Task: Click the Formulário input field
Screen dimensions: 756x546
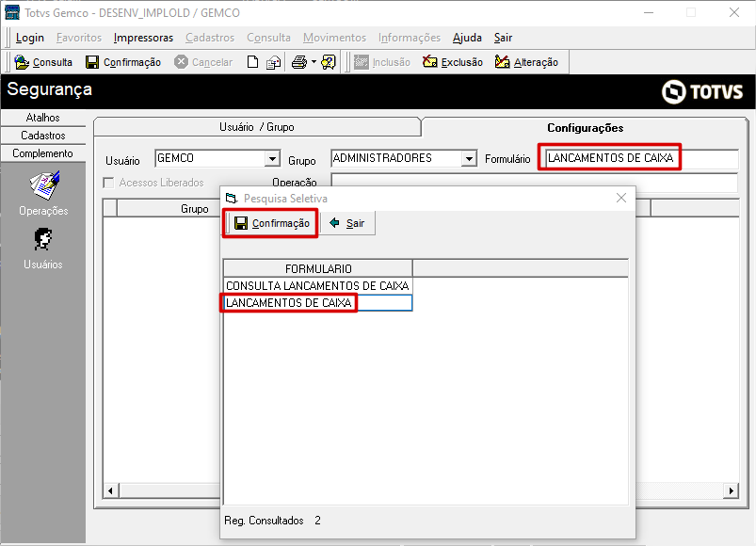Action: click(x=638, y=158)
